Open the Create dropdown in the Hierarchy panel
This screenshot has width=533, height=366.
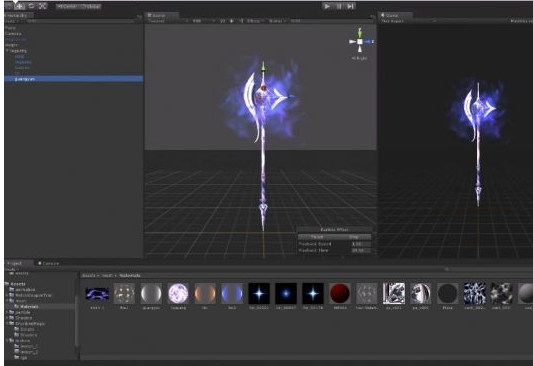[x=12, y=21]
